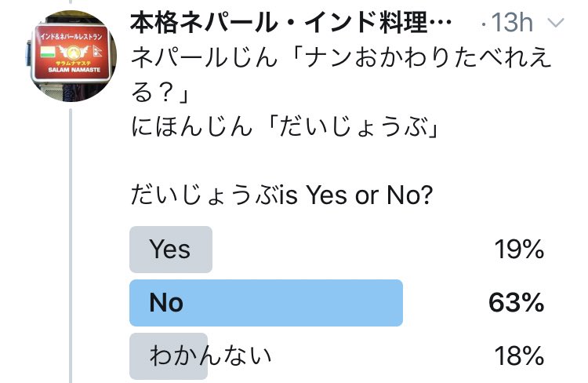Click the インド&ネパールレストラン text on sign

[x=72, y=35]
